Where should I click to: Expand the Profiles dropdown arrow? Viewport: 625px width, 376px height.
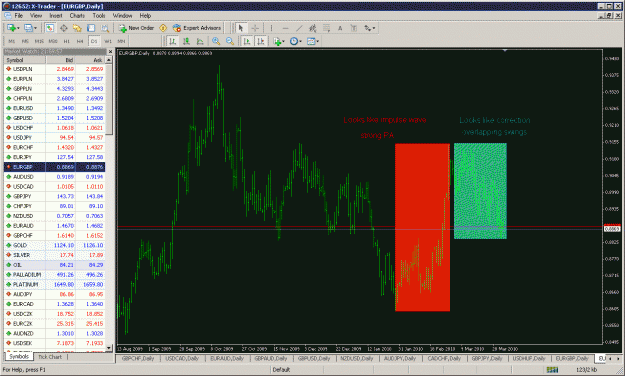pos(35,28)
